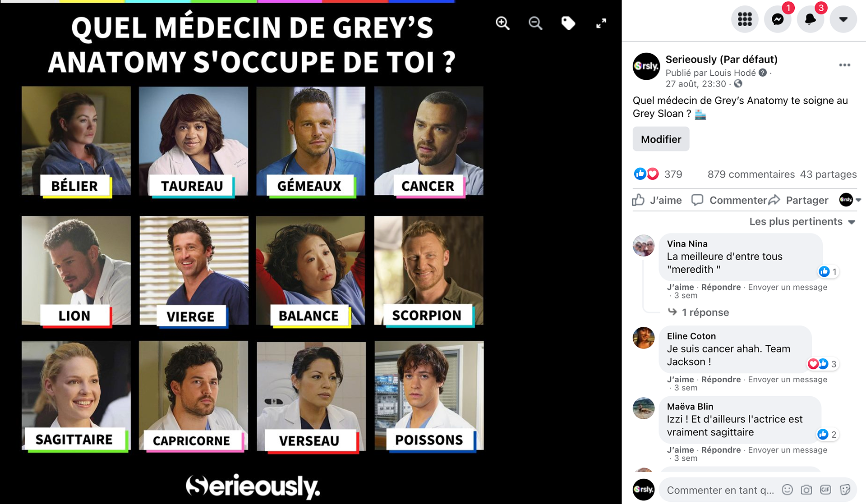Open the post options three-dot menu
Viewport: 866px width, 504px height.
845,65
